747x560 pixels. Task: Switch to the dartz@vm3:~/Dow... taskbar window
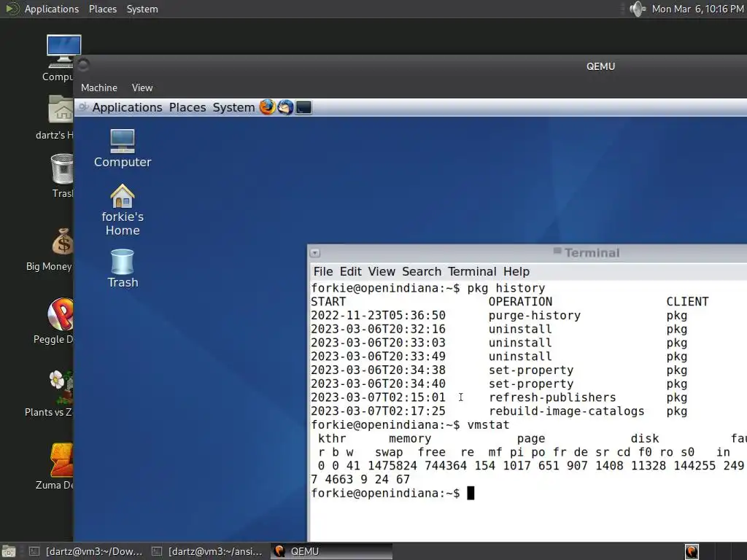(x=86, y=551)
